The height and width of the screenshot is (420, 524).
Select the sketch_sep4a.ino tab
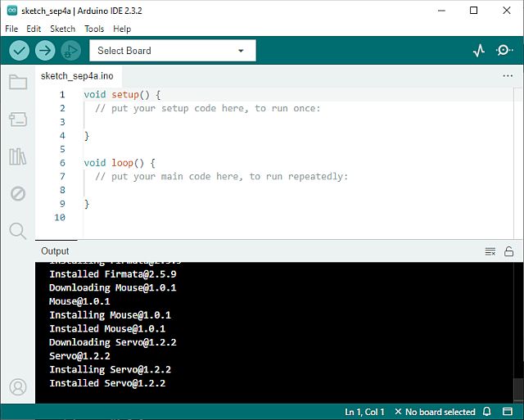coord(77,76)
